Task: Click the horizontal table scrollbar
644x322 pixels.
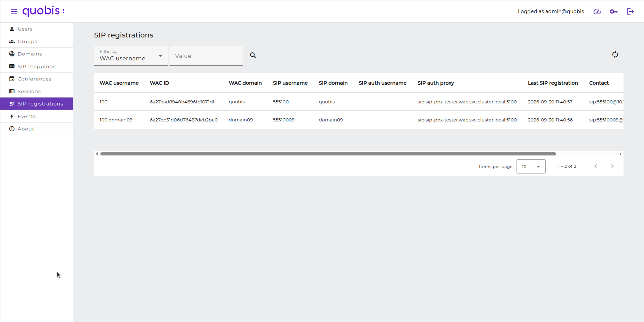Action: pos(328,154)
